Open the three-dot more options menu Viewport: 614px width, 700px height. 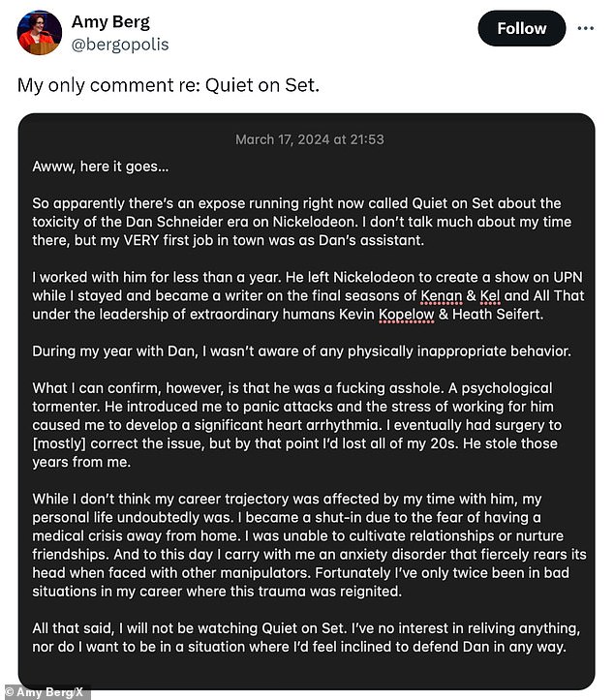pyautogui.click(x=585, y=28)
